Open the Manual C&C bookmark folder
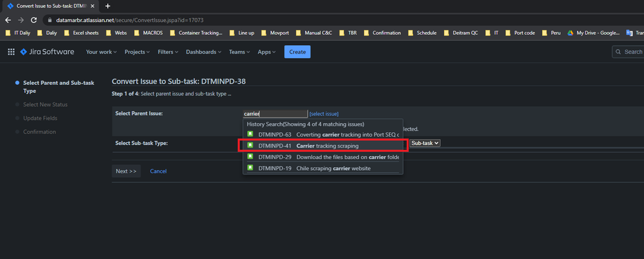Viewport: 644px width, 259px height. (x=314, y=33)
